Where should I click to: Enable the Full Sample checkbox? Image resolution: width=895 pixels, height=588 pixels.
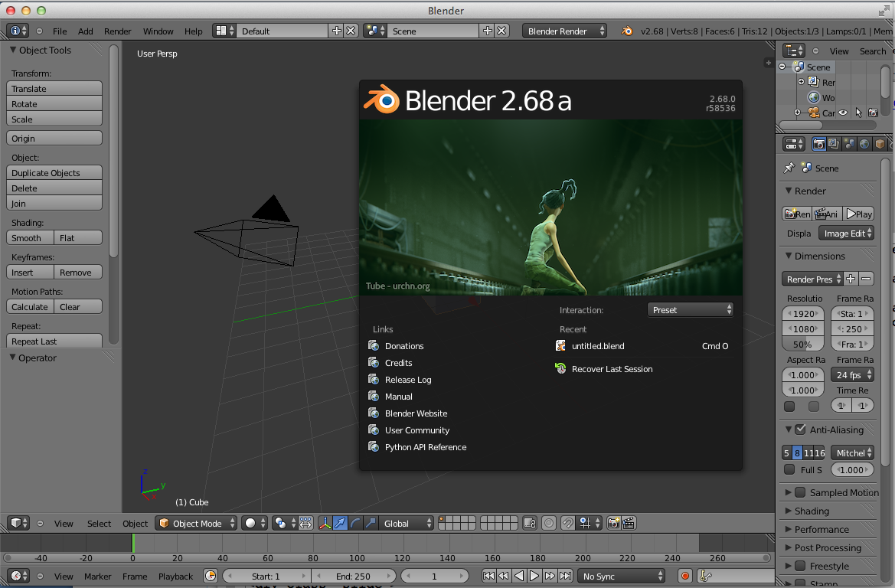click(789, 469)
